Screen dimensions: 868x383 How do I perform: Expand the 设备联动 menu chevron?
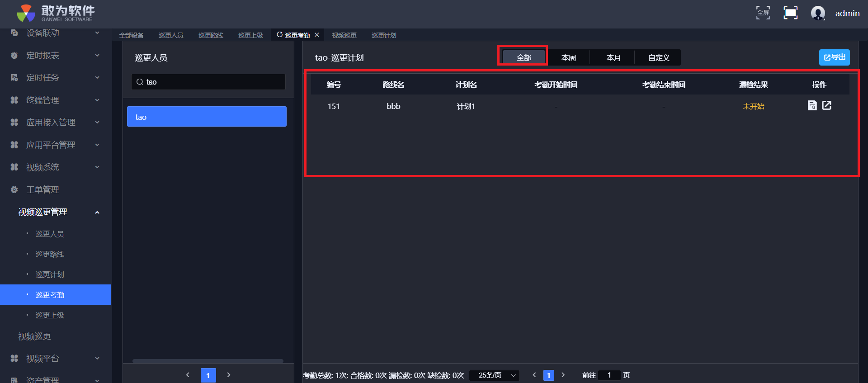(x=97, y=33)
